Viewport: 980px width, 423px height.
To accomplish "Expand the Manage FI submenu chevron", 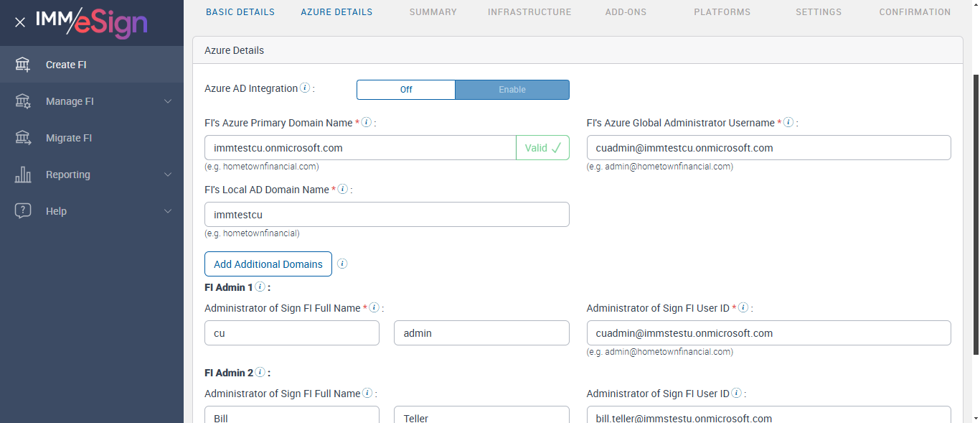I will pyautogui.click(x=168, y=101).
